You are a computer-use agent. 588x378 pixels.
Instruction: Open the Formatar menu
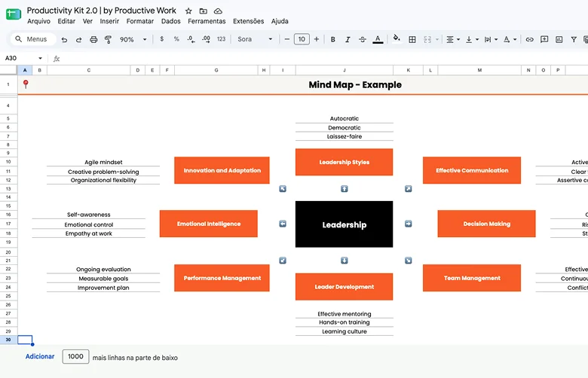click(x=140, y=21)
